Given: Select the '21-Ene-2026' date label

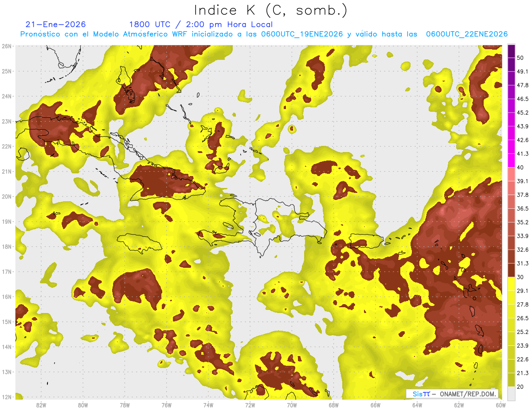Looking at the screenshot, I should click(56, 24).
